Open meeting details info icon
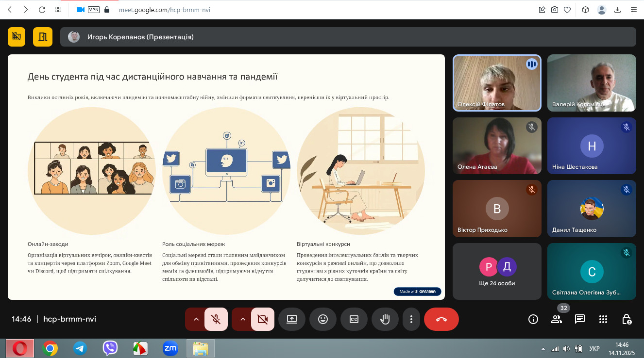The image size is (644, 358). 533,319
